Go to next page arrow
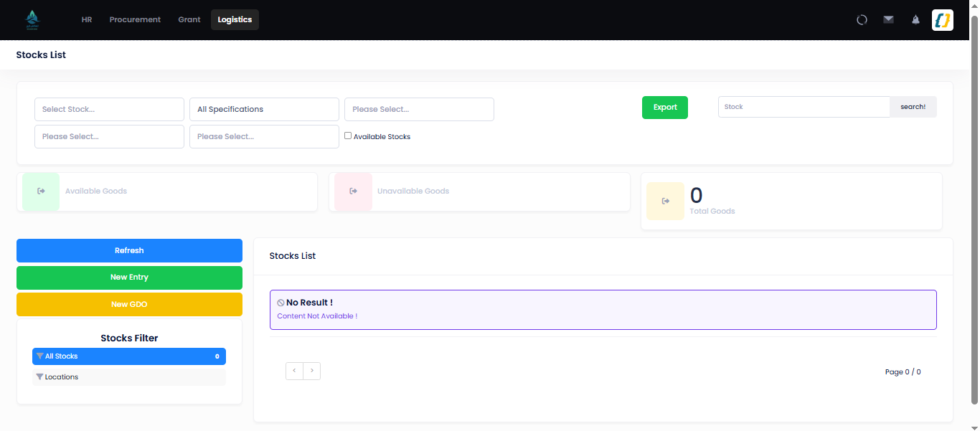This screenshot has height=431, width=980. coord(312,371)
